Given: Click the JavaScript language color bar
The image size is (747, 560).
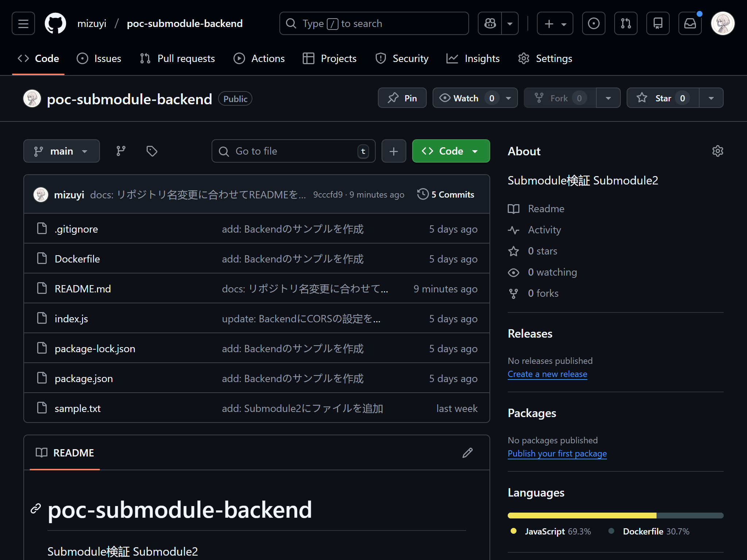Looking at the screenshot, I should click(x=581, y=515).
